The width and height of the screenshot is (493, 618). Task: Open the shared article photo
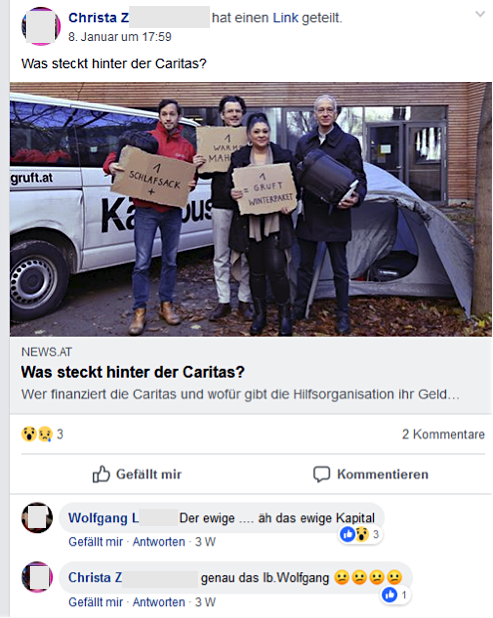(251, 209)
